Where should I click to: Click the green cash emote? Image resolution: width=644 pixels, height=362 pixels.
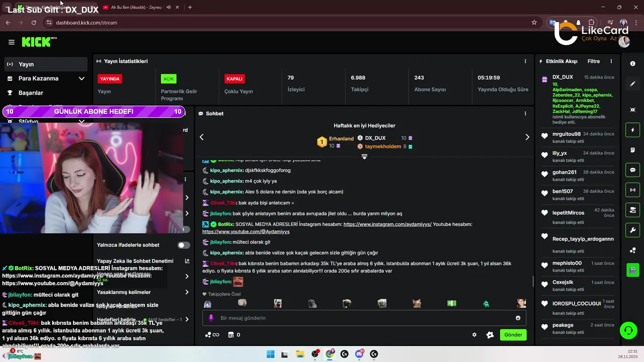coord(452,303)
